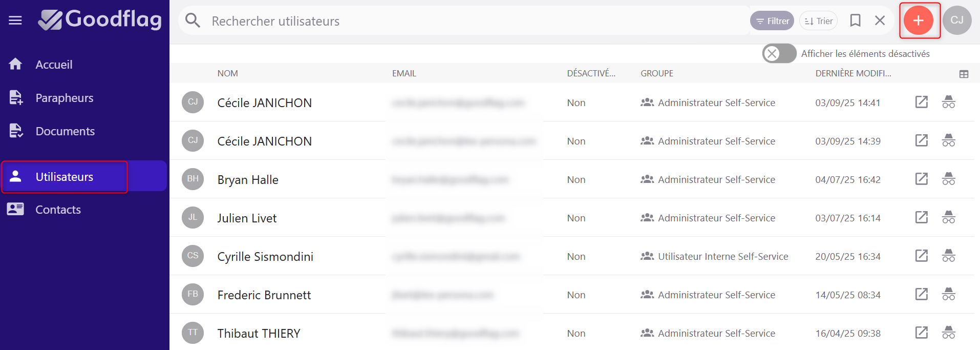980x350 pixels.
Task: Open Bryan Halle's edit icon
Action: [x=921, y=179]
